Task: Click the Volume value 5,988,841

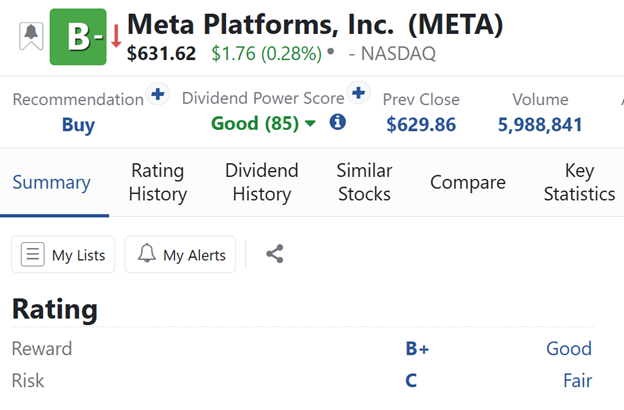Action: coord(540,125)
